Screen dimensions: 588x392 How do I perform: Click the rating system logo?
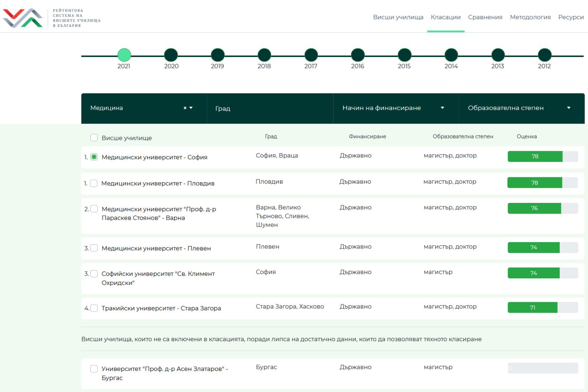[x=52, y=18]
